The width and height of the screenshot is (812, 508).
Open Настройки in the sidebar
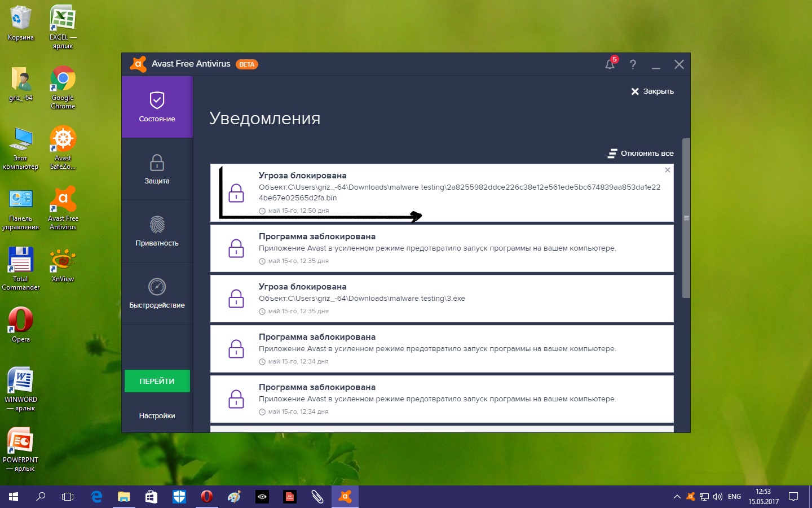tap(157, 416)
